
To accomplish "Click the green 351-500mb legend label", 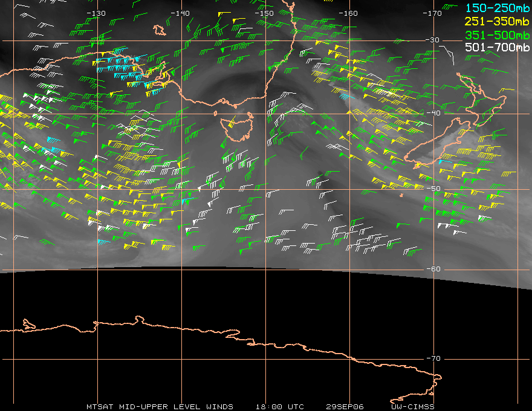I will pos(497,35).
